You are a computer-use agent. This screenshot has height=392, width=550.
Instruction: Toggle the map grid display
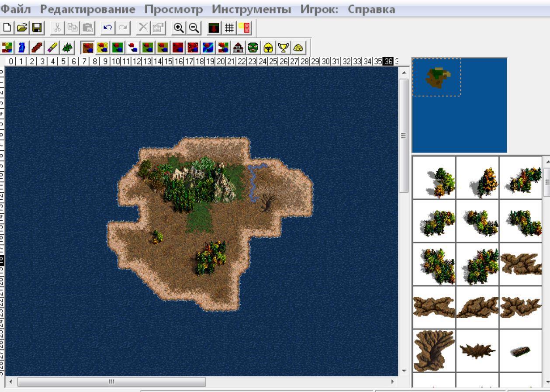tap(229, 28)
